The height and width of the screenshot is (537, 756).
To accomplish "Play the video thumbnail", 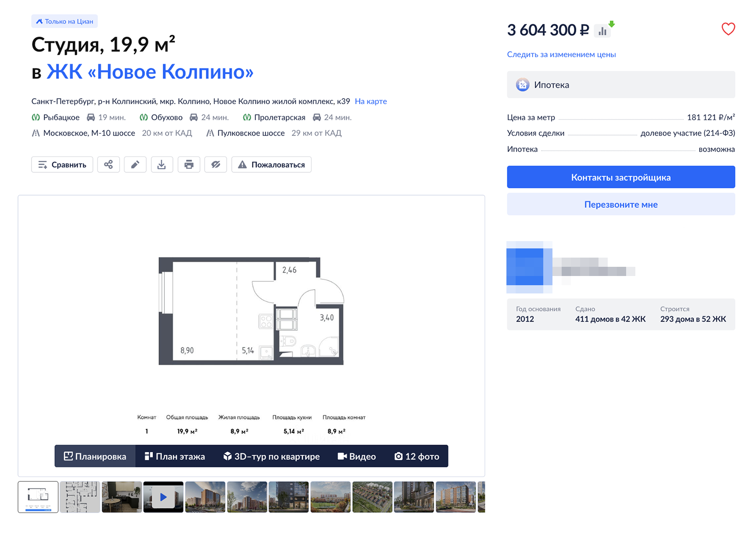I will click(163, 497).
